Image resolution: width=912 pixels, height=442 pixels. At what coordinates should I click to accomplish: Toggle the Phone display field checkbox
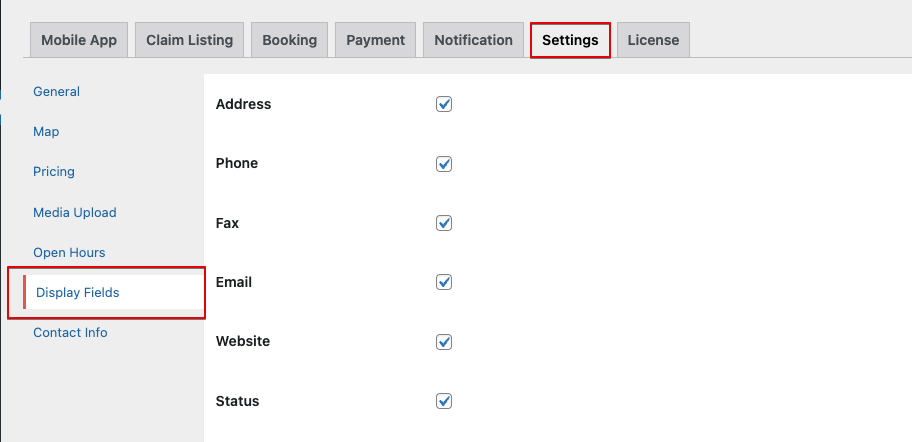pos(444,164)
